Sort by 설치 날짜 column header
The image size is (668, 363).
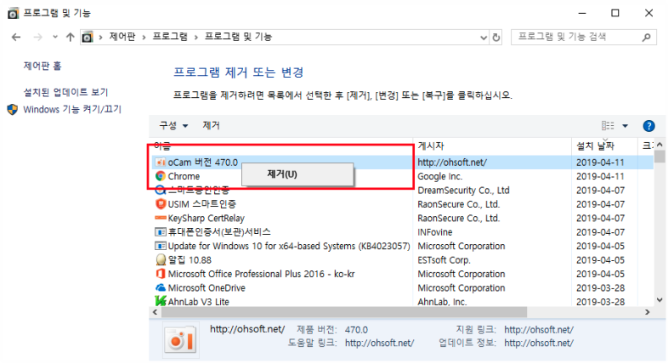click(x=604, y=146)
